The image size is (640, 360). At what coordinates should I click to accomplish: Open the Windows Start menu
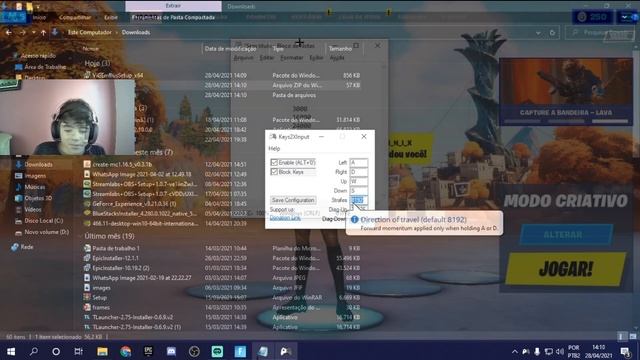coord(11,351)
